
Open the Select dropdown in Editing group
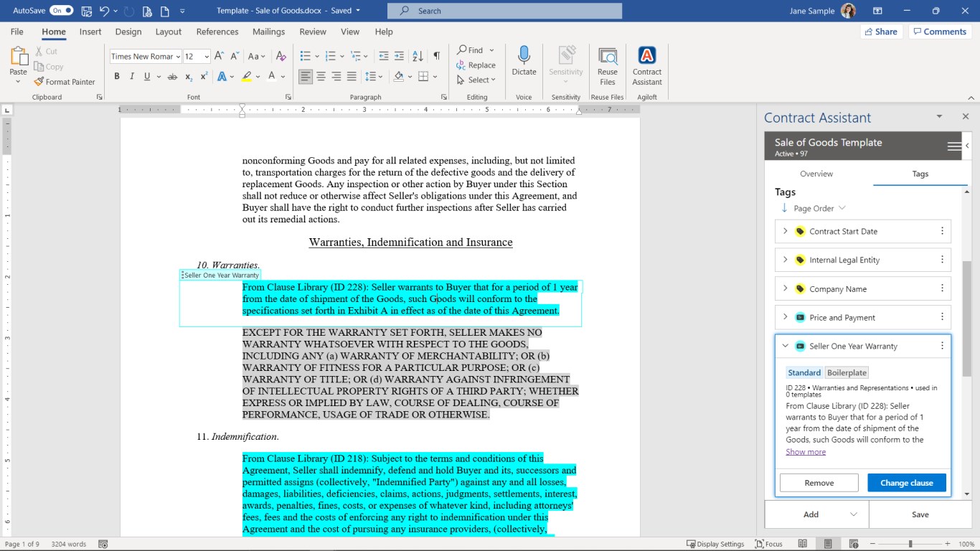point(476,80)
